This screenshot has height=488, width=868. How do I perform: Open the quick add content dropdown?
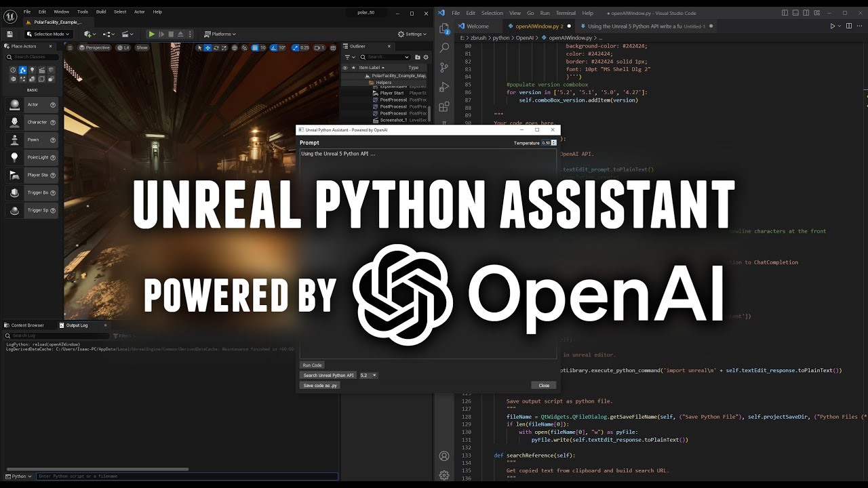(90, 34)
